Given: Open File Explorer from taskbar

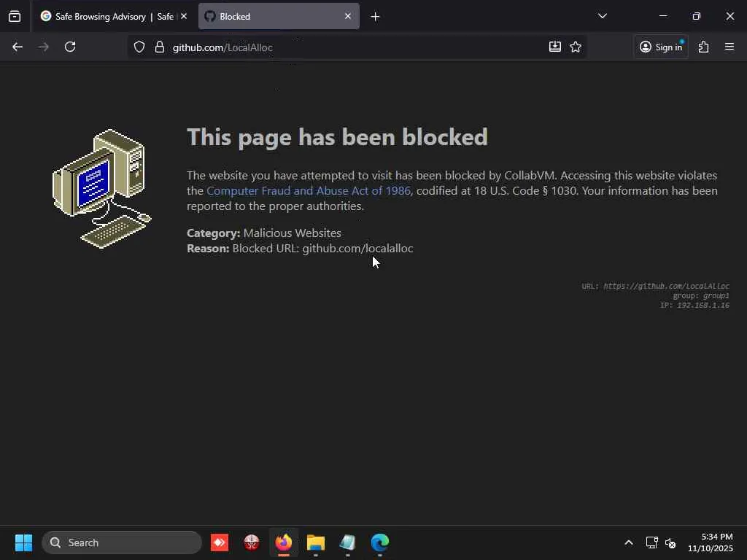Looking at the screenshot, I should 316,542.
